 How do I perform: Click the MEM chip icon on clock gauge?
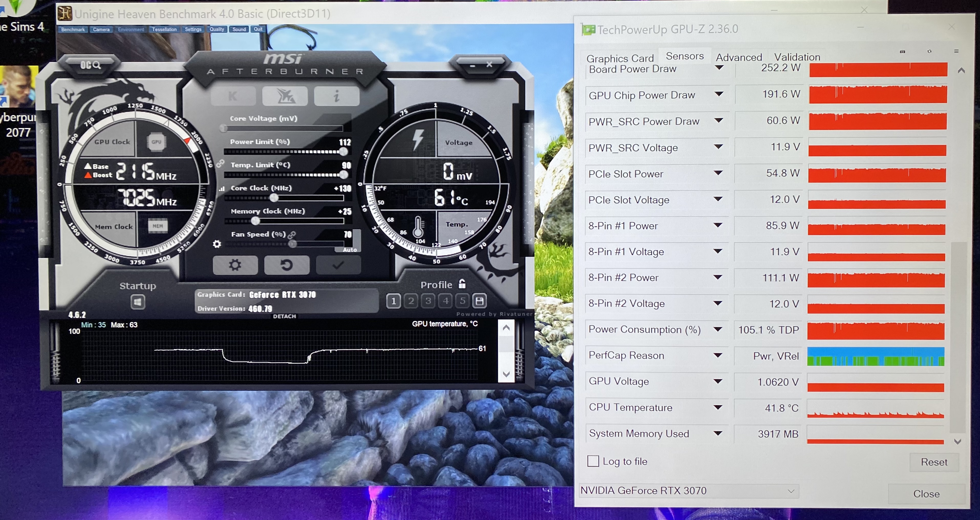pos(157,226)
